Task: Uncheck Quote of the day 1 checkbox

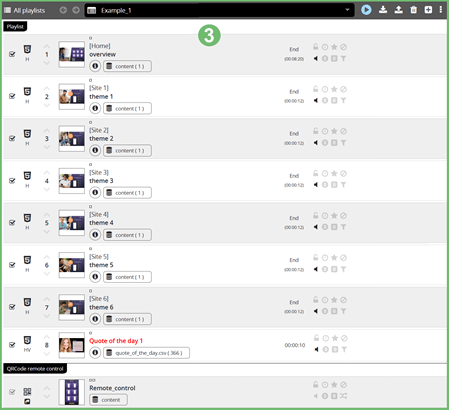Action: (x=12, y=345)
